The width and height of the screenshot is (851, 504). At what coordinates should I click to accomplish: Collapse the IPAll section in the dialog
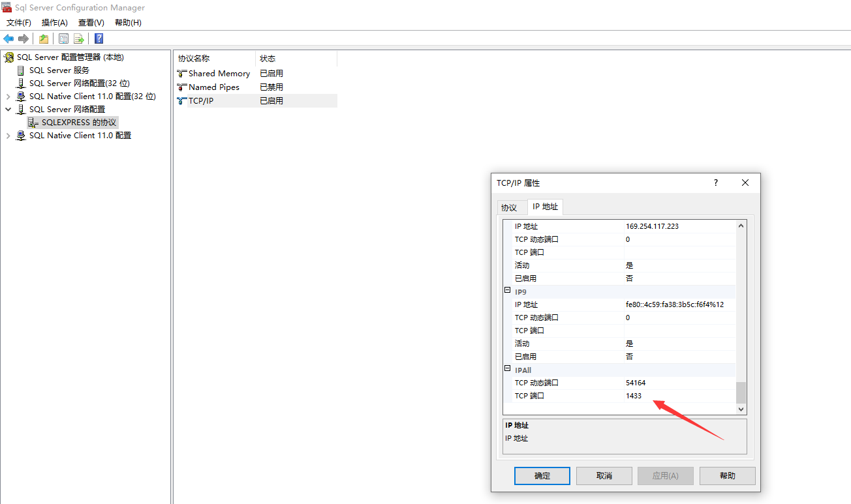pos(507,369)
